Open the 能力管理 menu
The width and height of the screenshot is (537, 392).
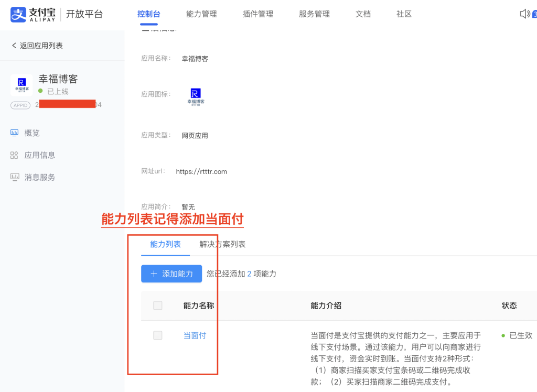[201, 14]
